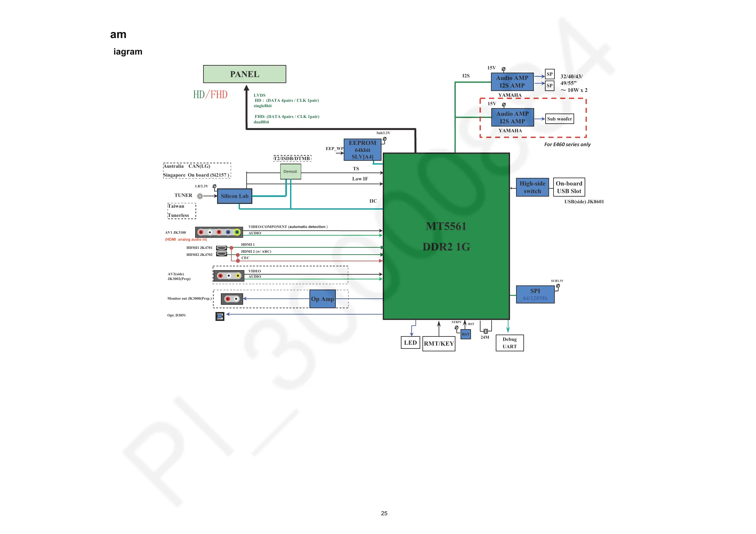Viewport: 756px width, 534px height.
Task: Select the Demod. block
Action: pyautogui.click(x=290, y=172)
